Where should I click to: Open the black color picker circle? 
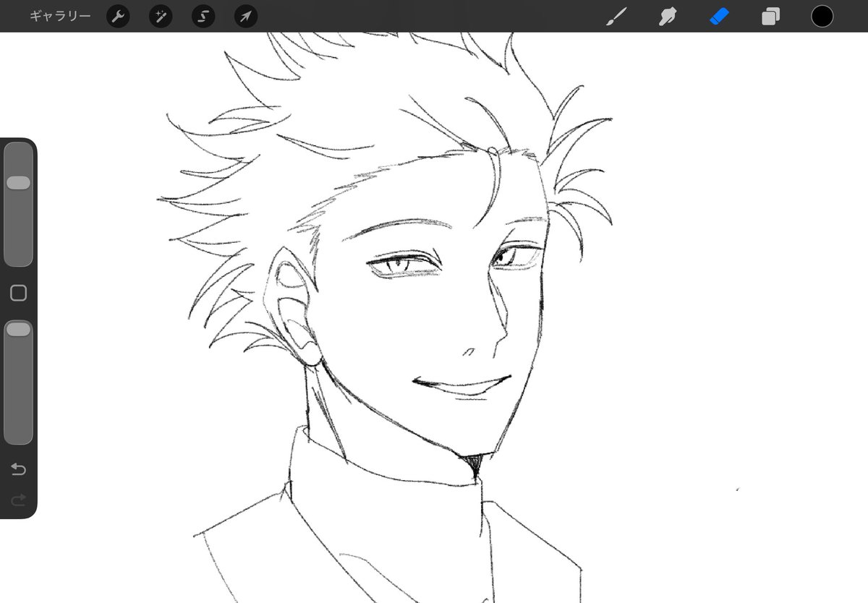822,16
